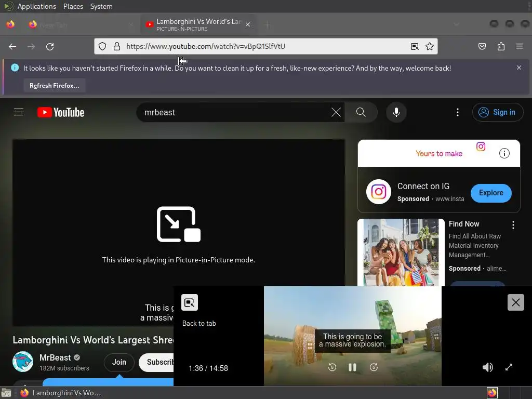The width and height of the screenshot is (532, 399).
Task: Switch to the Lamborghini Vs World's tab
Action: [198, 24]
